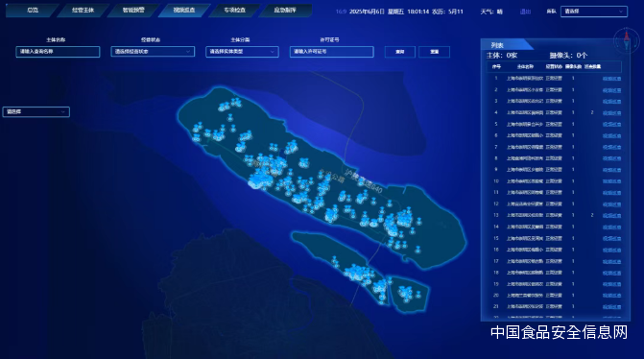644x359 pixels.
Task: Open the 专项检查 tab
Action: click(x=234, y=10)
